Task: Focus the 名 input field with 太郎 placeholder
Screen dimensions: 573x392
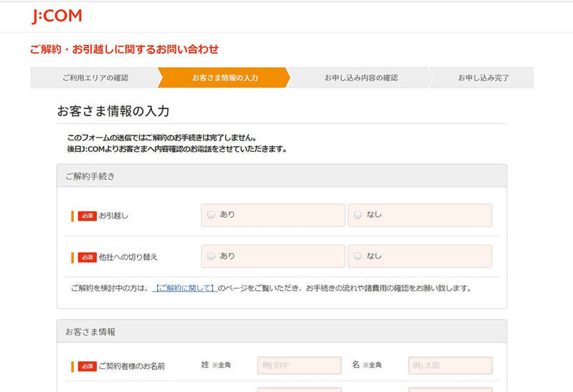Action: (450, 365)
